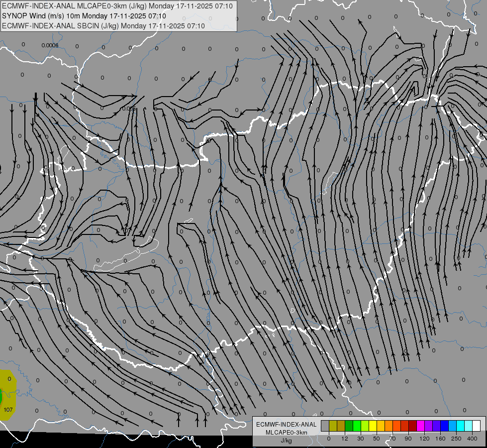Viewport: 487px width, 448px height.
Task: Select the cyan legend swatch
Action: (x=461, y=426)
